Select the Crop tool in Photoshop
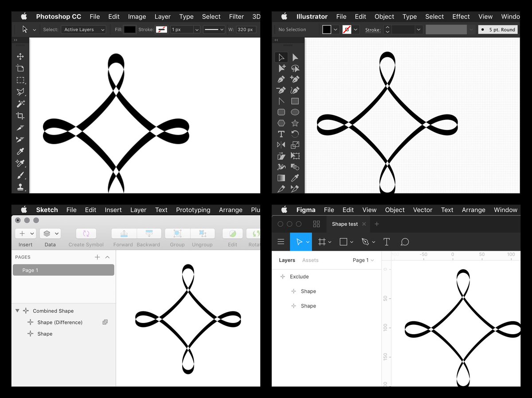 pyautogui.click(x=20, y=116)
